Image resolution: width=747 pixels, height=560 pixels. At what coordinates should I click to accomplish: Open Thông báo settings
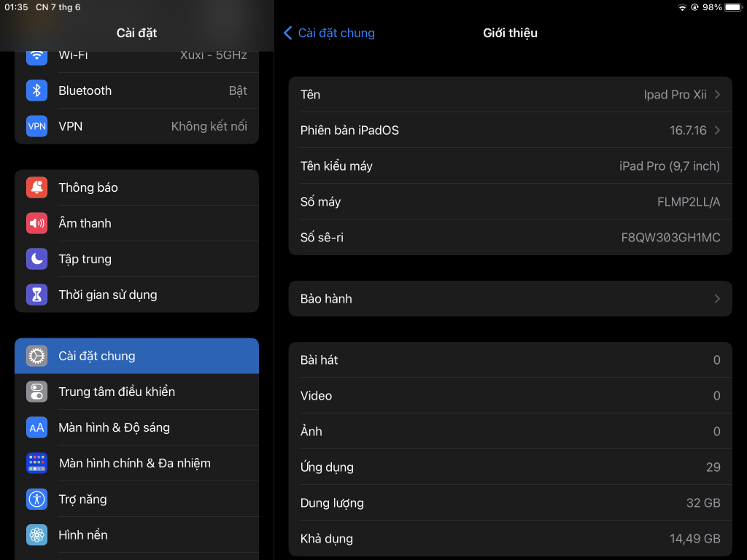pos(136,187)
